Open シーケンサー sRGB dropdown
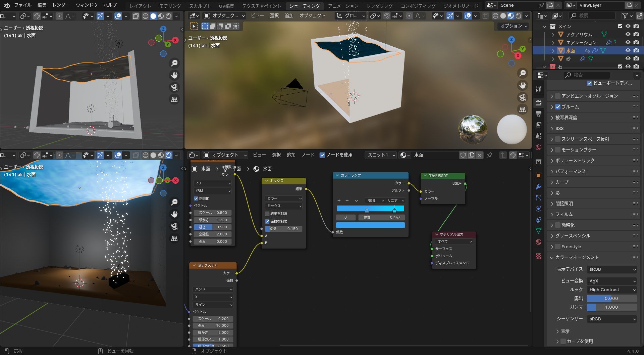644x355 pixels. [x=612, y=319]
